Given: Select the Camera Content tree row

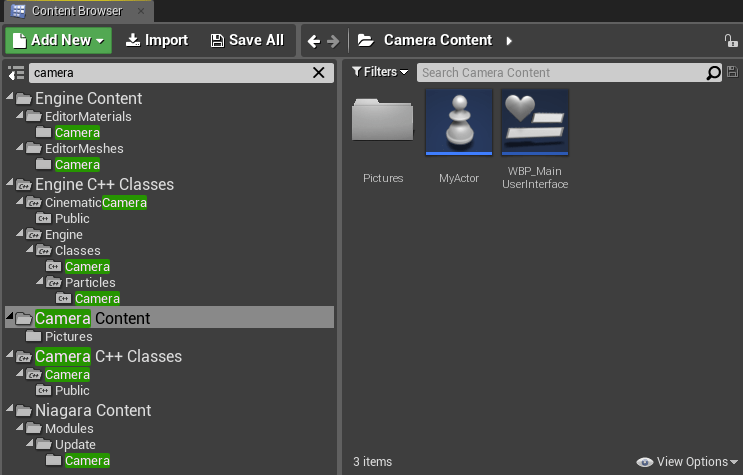Looking at the screenshot, I should tap(169, 318).
